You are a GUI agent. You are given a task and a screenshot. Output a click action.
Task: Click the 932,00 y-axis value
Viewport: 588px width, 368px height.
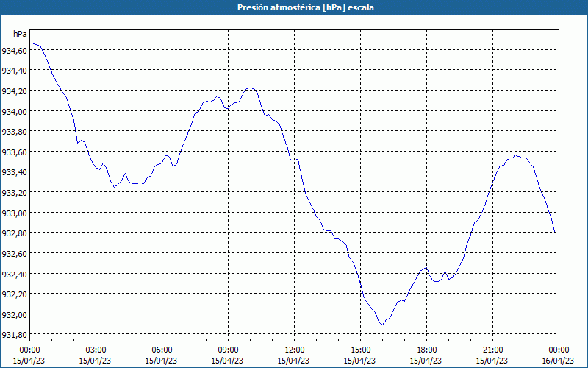[14, 314]
